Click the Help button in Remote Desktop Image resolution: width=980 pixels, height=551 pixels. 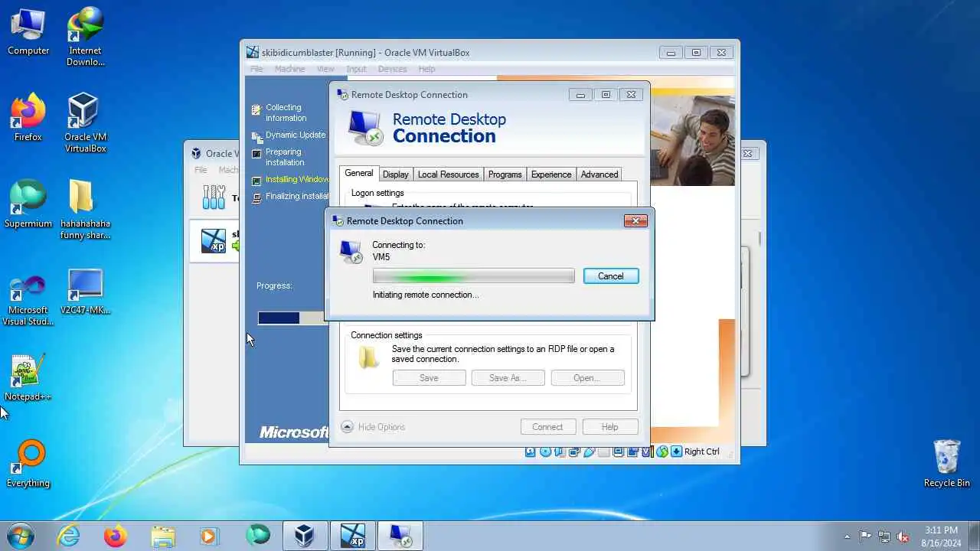pos(610,427)
